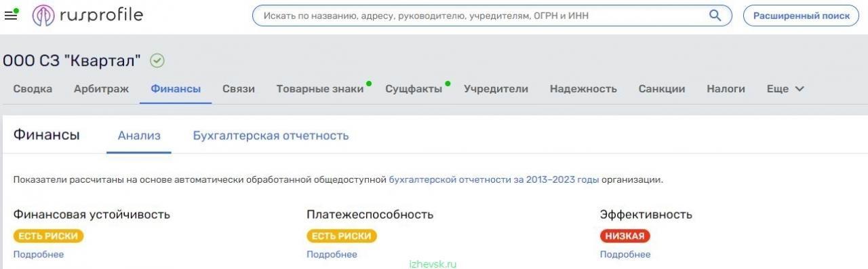This screenshot has height=269, width=868.
Task: Open бухгалтерской отчетности за 2013–2023 годы link
Action: tap(494, 180)
